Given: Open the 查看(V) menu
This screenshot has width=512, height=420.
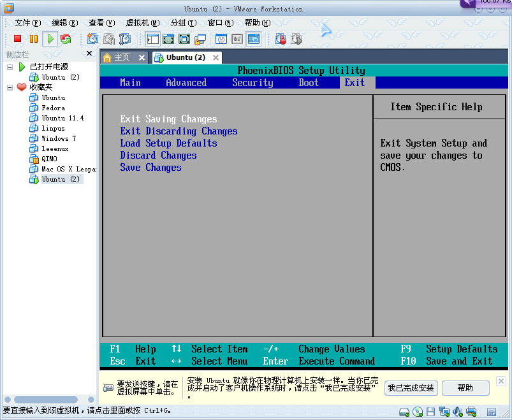Looking at the screenshot, I should coord(102,23).
